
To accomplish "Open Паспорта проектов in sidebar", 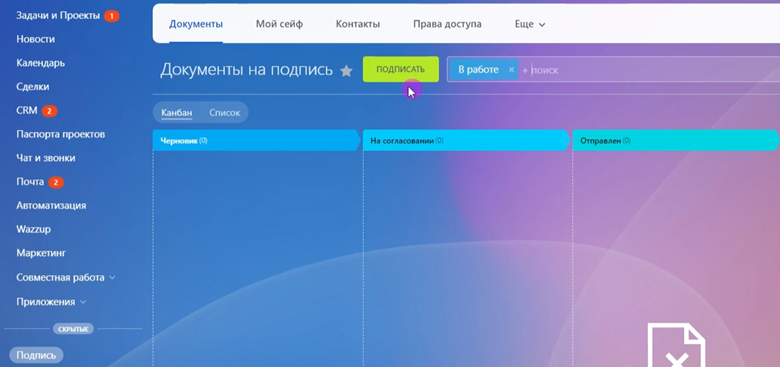I will 61,134.
